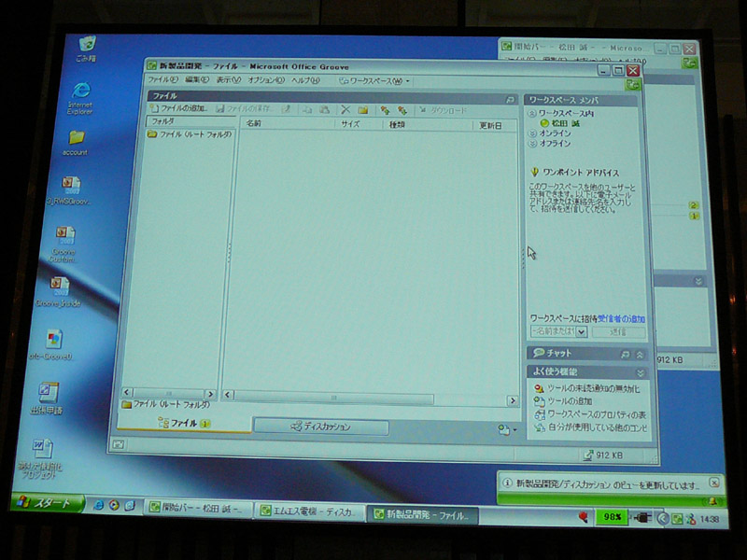This screenshot has height=560, width=747.
Task: Click the 更新日 column header
Action: click(495, 126)
